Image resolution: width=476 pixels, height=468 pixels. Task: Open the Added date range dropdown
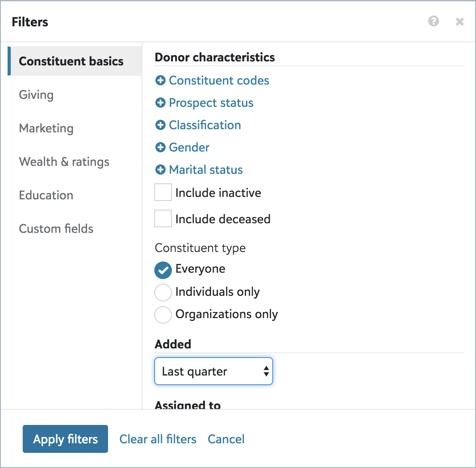click(x=214, y=372)
